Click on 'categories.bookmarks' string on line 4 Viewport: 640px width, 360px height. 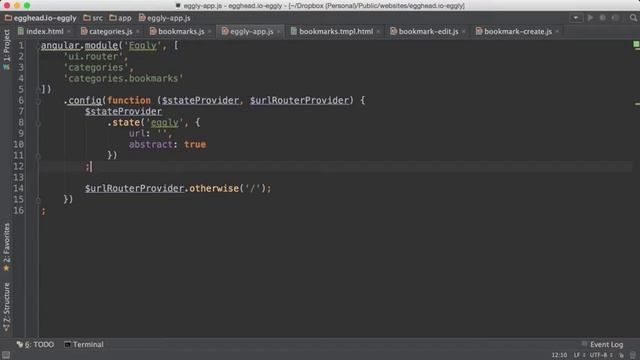[123, 78]
